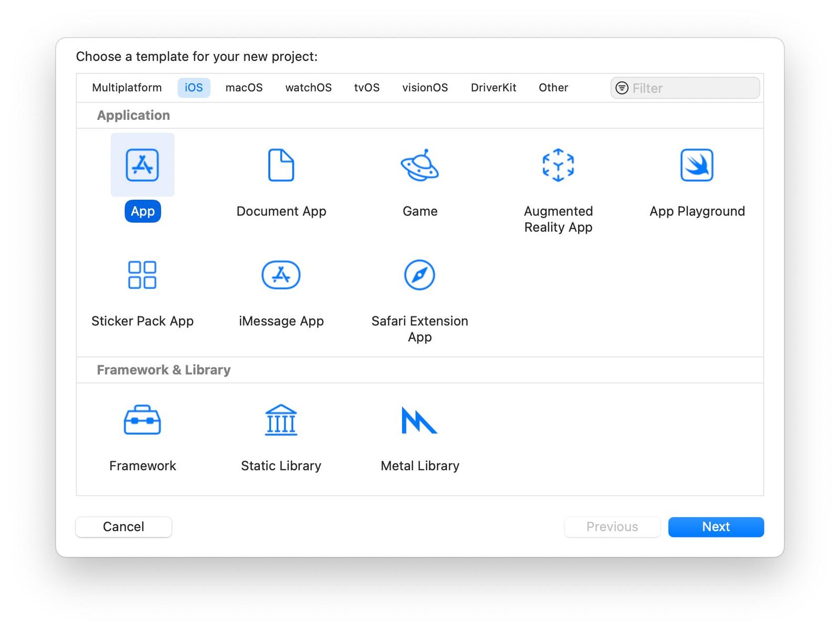This screenshot has height=631, width=840.
Task: Click the "Sticker Pack App" label
Action: [x=143, y=321]
